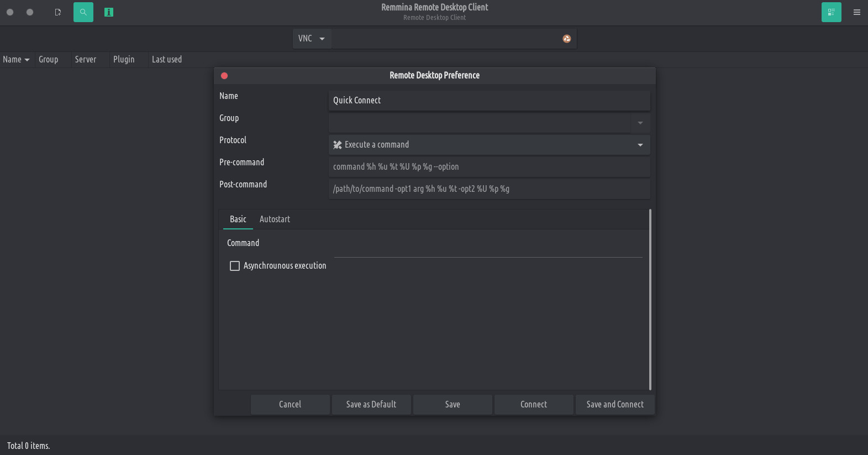Click the first gray window control dot
This screenshot has width=868, height=455.
point(10,12)
